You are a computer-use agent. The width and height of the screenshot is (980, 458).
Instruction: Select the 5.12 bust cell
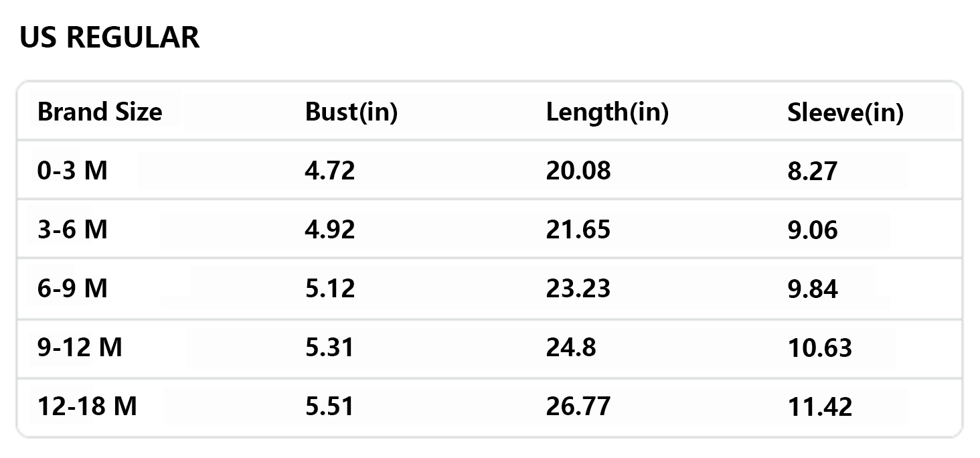coord(330,289)
